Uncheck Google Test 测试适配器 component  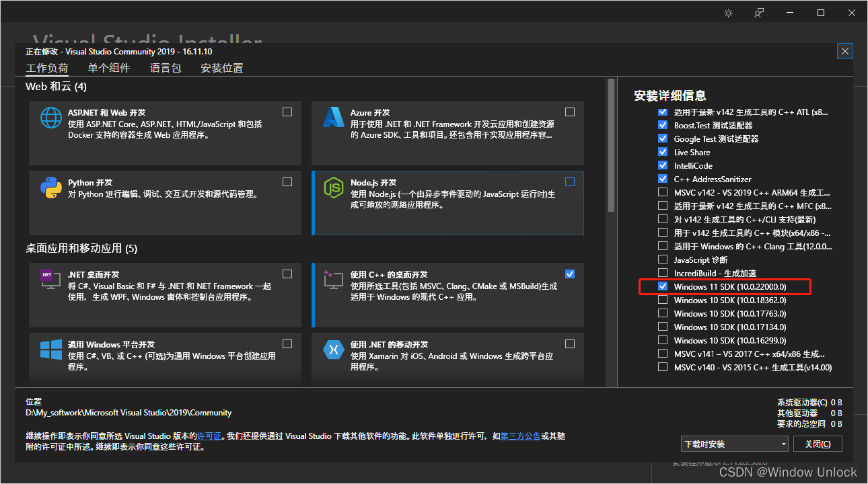point(663,138)
